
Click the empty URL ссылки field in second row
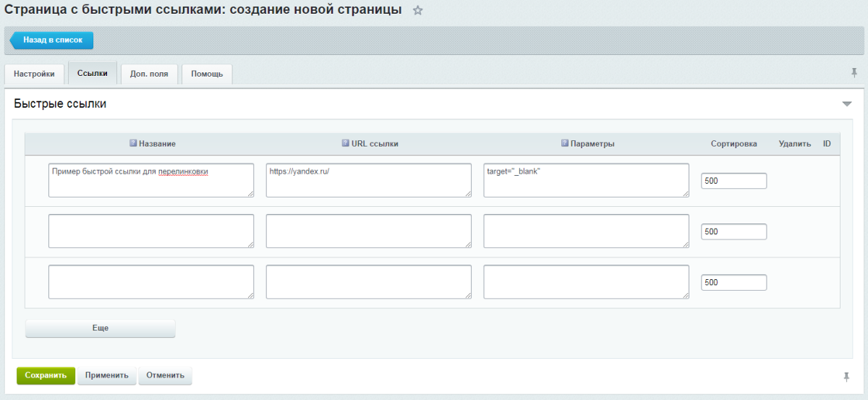369,231
